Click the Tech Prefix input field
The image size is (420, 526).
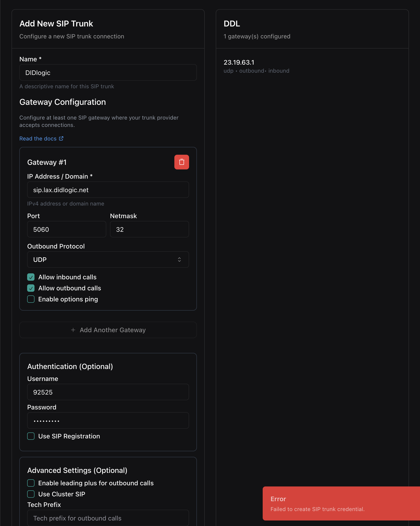pos(108,518)
